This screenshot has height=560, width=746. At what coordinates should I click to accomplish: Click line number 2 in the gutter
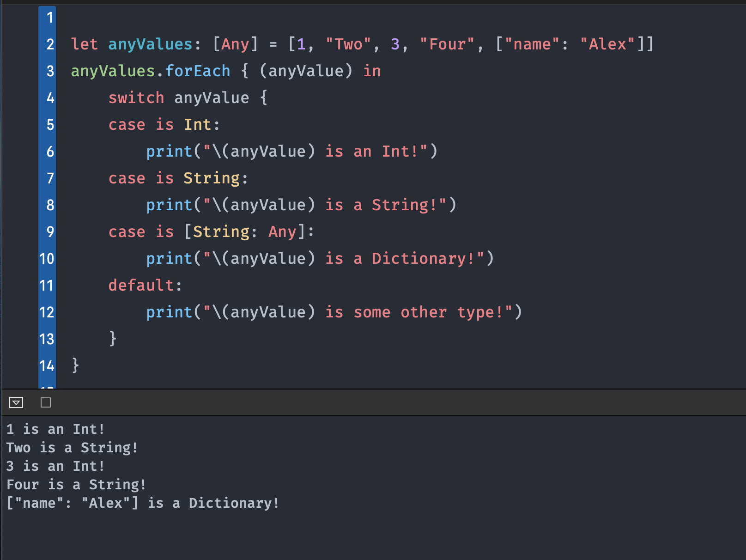point(50,44)
